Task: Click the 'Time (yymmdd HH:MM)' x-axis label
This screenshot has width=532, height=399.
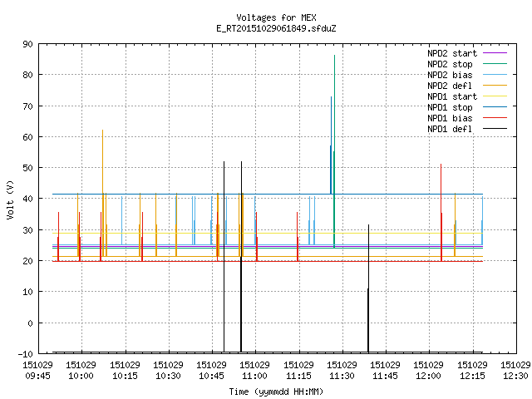Action: point(276,392)
